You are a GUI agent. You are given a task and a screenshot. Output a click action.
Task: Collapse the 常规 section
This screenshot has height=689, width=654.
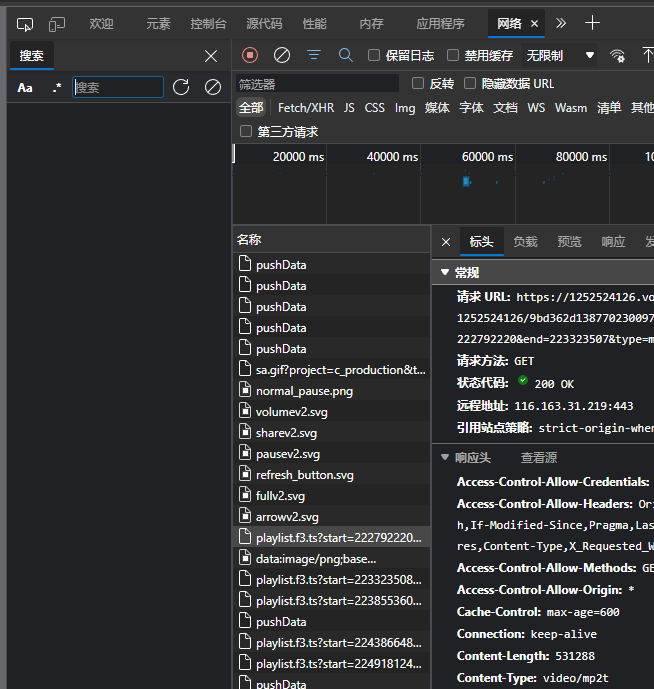point(445,272)
